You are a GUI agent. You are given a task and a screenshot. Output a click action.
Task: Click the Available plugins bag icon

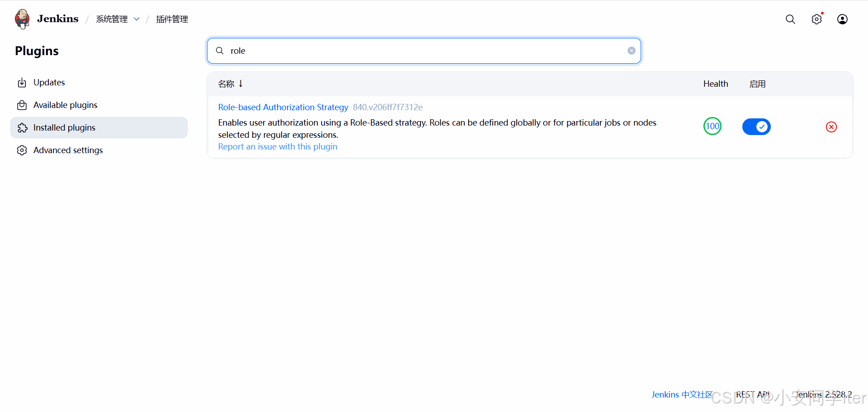[22, 105]
